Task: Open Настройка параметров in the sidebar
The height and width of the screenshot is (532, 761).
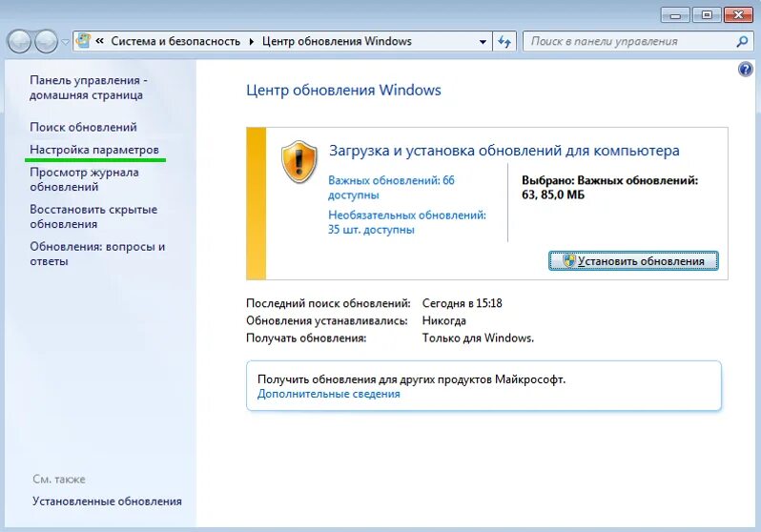Action: 94,150
